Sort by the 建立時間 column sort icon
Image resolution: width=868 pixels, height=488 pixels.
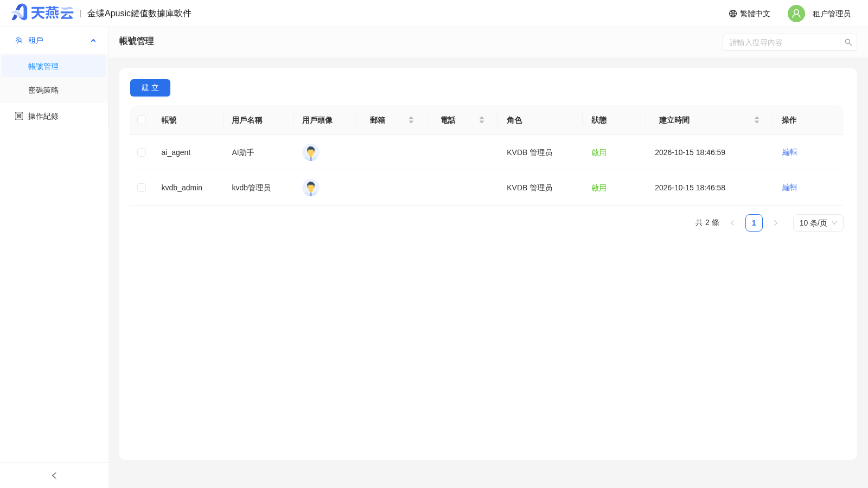coord(757,120)
